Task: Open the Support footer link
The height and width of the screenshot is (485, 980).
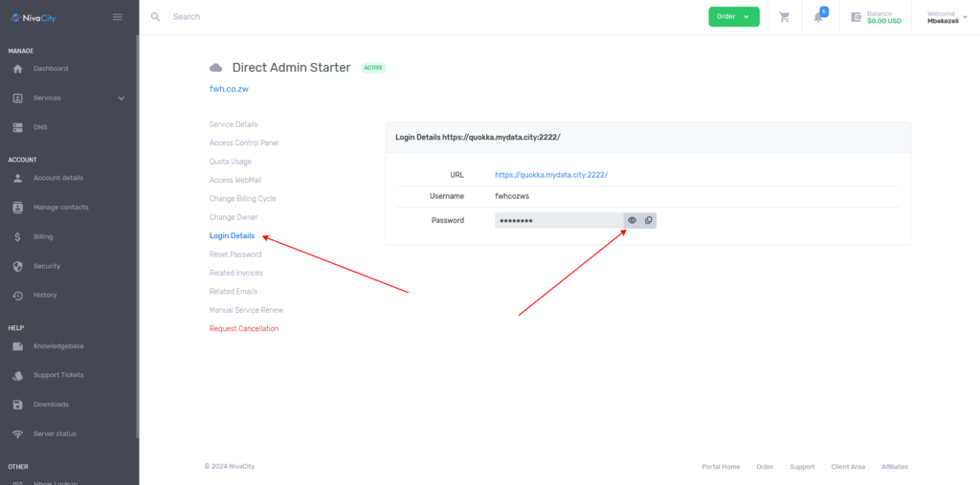Action: pyautogui.click(x=803, y=467)
